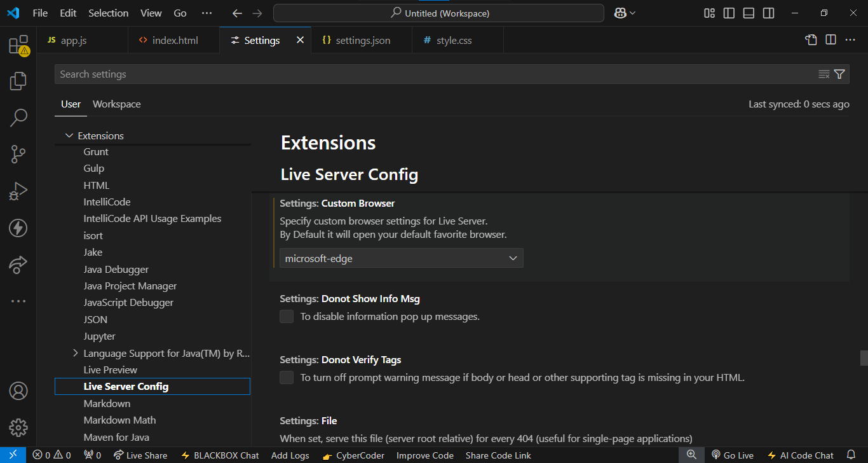Select the User settings scope
The height and width of the screenshot is (463, 868).
[x=71, y=104]
